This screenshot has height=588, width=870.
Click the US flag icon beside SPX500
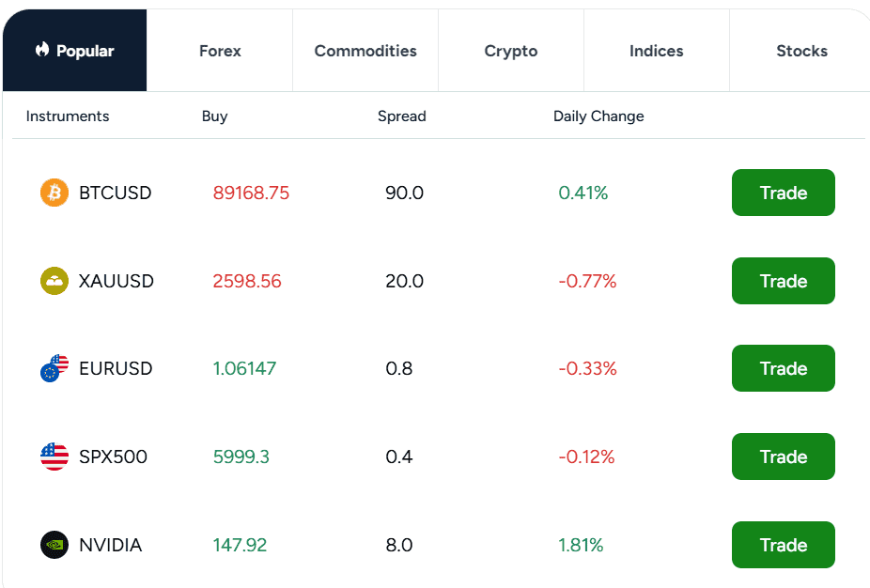54,456
